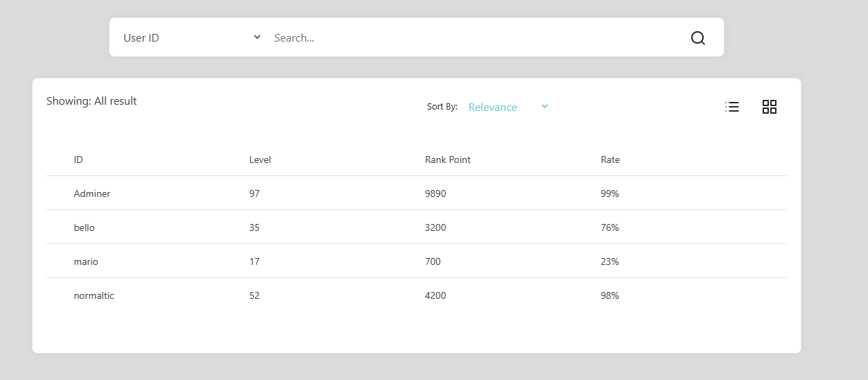Open the Relevance sort dropdown
Viewport: 868px width, 380px height.
coord(508,107)
